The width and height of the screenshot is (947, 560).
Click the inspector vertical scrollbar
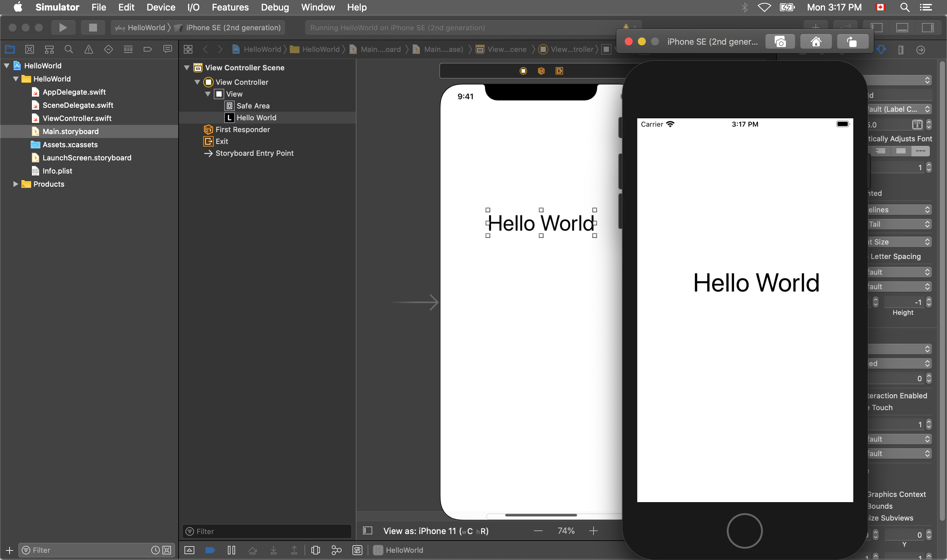coord(942,291)
